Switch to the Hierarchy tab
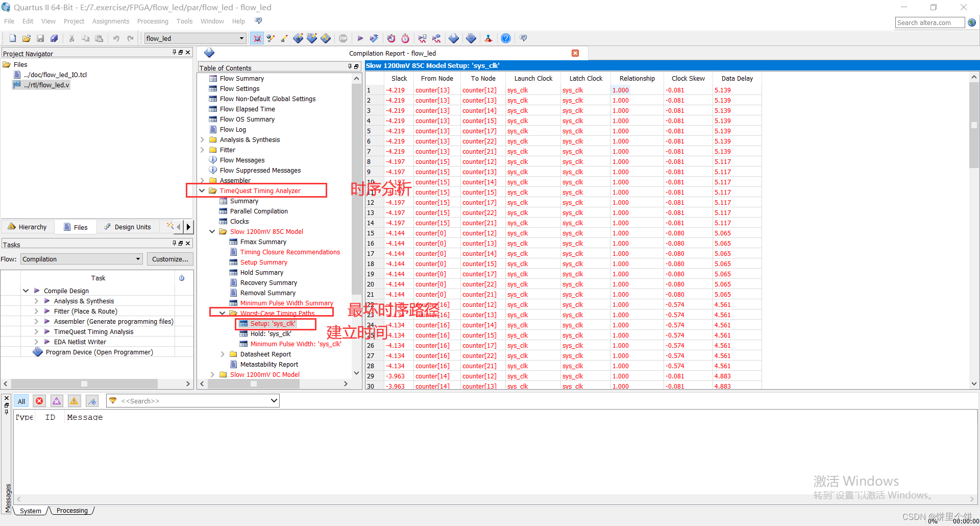The width and height of the screenshot is (980, 526). pos(28,227)
